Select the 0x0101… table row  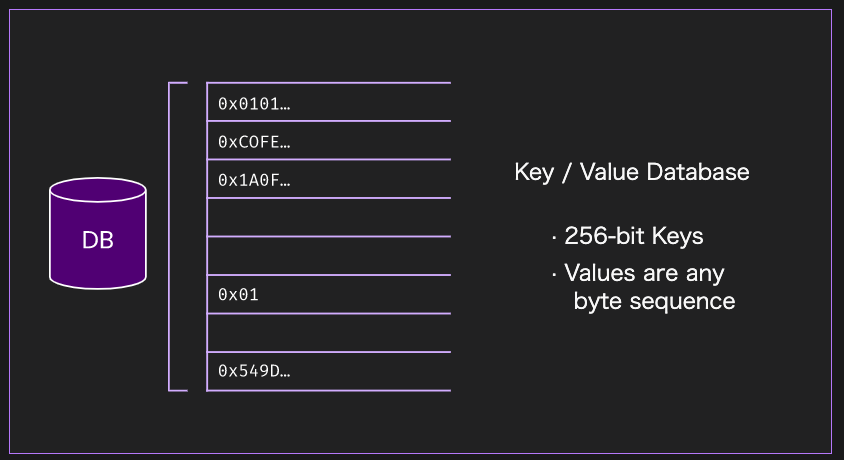tap(329, 102)
